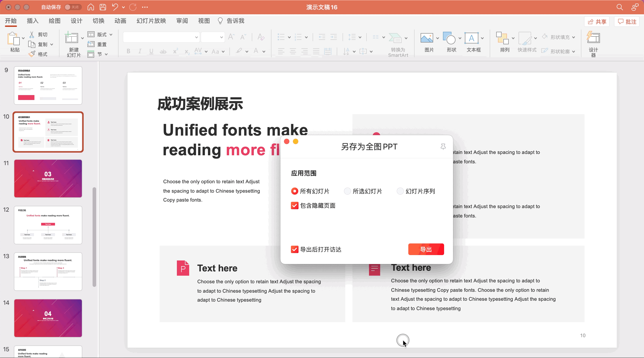Image resolution: width=644 pixels, height=358 pixels.
Task: Click the Paste clipboard icon
Action: [x=13, y=38]
